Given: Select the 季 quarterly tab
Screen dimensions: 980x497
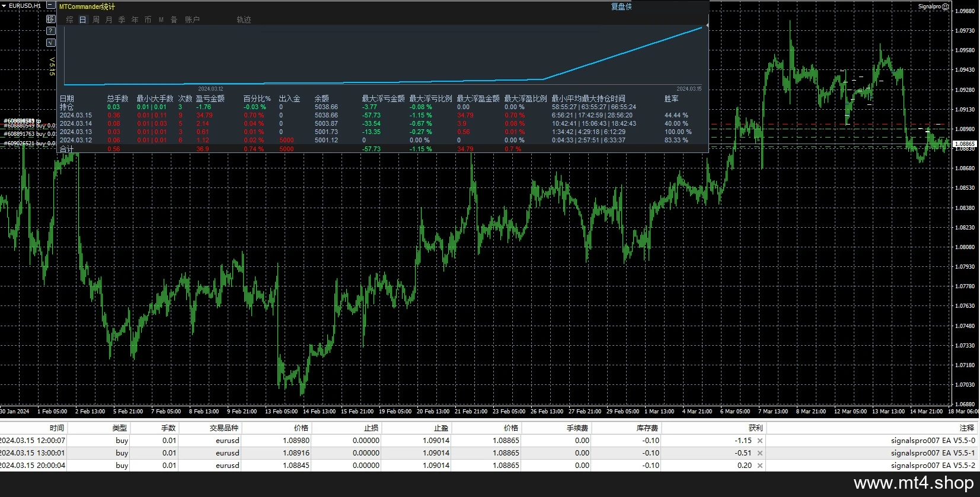Looking at the screenshot, I should tap(122, 20).
